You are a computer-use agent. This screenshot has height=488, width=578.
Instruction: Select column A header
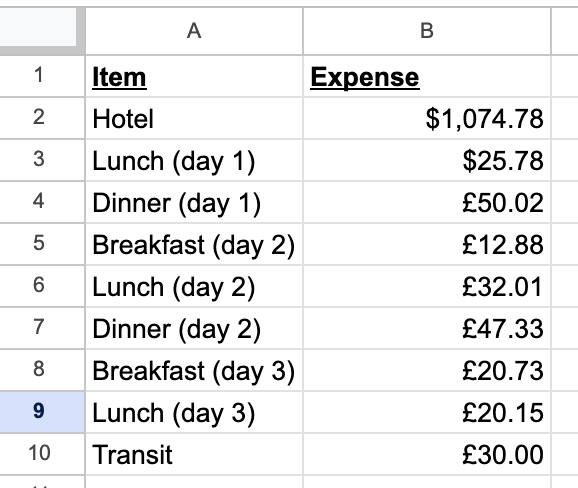(194, 31)
